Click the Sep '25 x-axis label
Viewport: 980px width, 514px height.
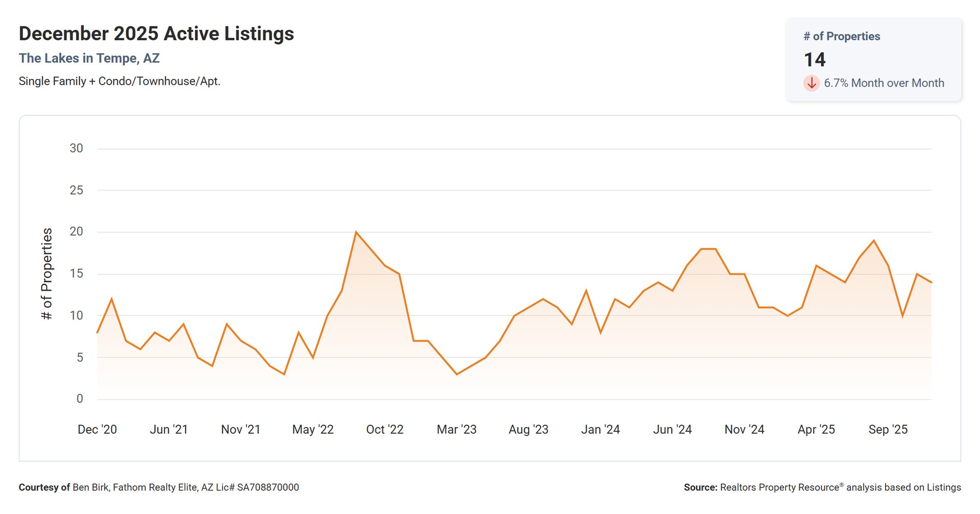pos(888,429)
